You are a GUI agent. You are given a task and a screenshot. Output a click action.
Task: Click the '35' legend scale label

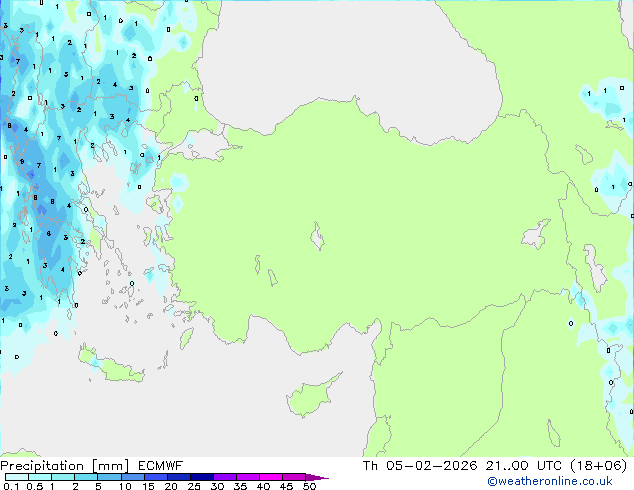click(240, 486)
